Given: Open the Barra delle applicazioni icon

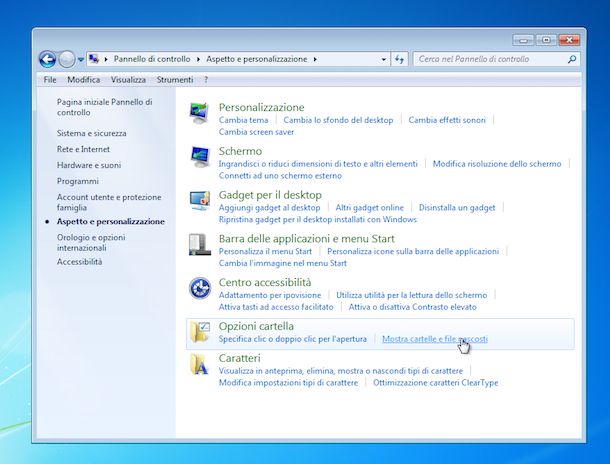Looking at the screenshot, I should pyautogui.click(x=200, y=244).
